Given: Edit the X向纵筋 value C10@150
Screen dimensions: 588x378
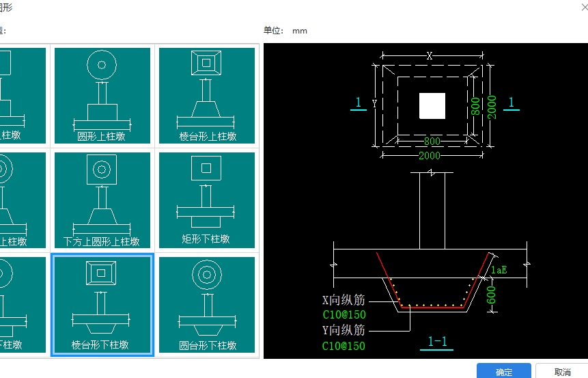Looking at the screenshot, I should (x=344, y=314).
